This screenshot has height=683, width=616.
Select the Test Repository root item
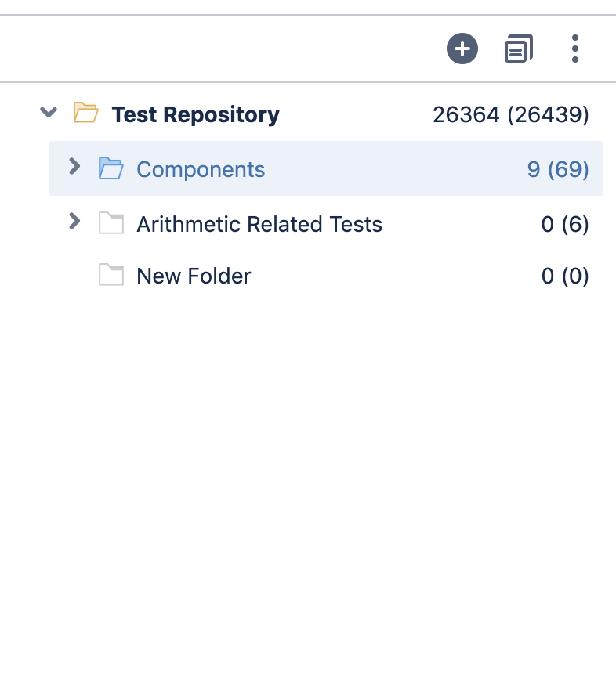(x=195, y=114)
